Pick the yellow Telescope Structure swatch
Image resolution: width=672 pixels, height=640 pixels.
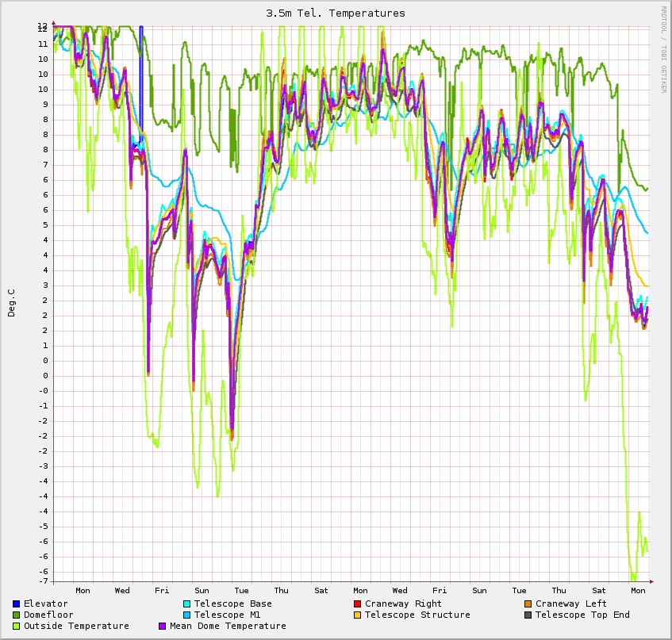[x=357, y=615]
